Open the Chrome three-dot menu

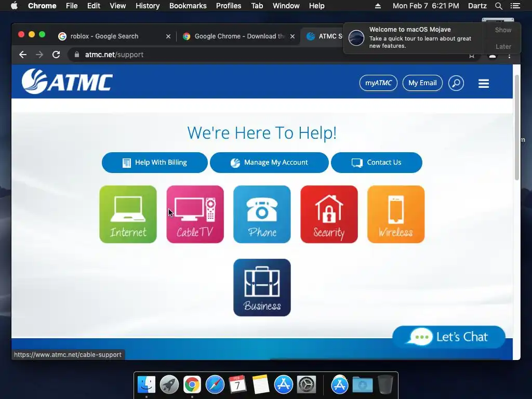pyautogui.click(x=509, y=55)
